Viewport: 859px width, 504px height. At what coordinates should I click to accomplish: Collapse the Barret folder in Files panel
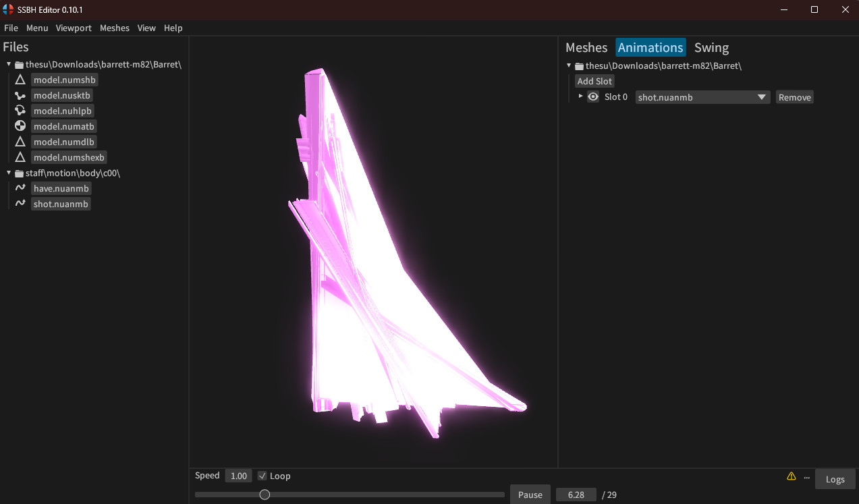coord(9,65)
